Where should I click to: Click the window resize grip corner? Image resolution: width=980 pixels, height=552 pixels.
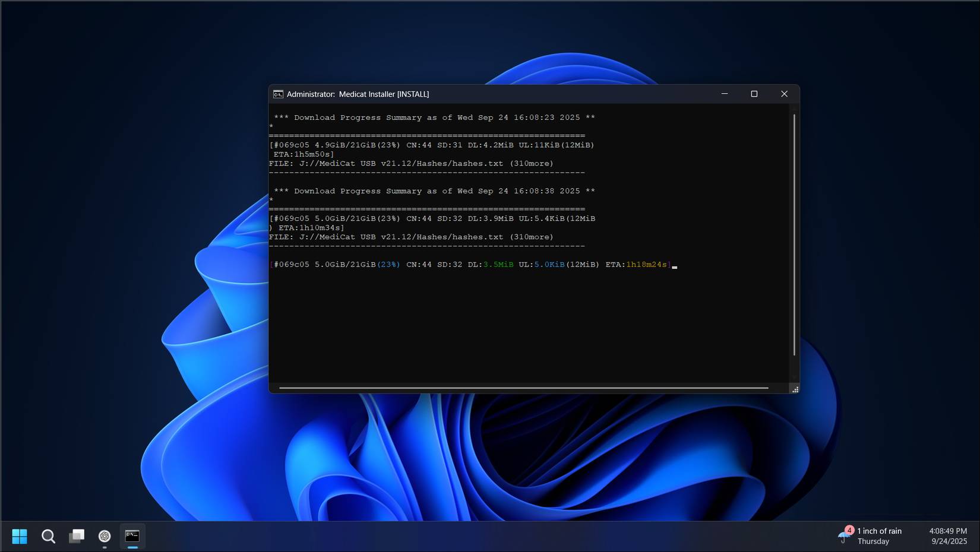795,389
